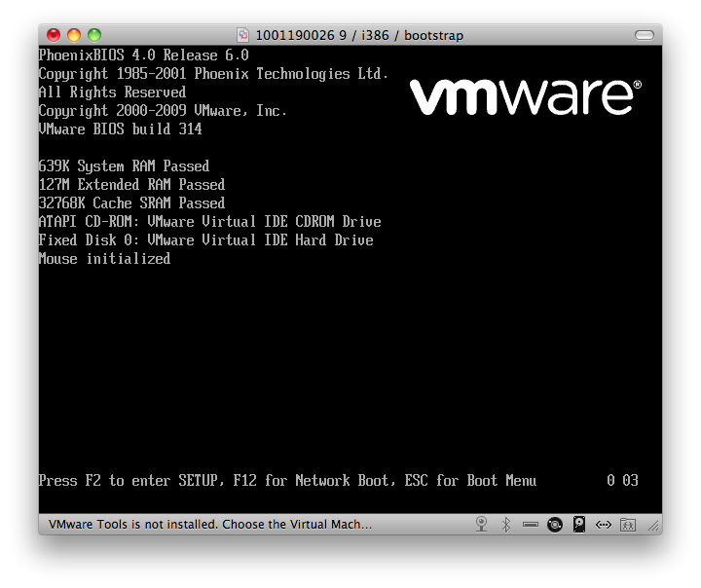Image resolution: width=701 pixels, height=588 pixels.
Task: Open the CD/DVD drive status icon
Action: click(x=555, y=525)
